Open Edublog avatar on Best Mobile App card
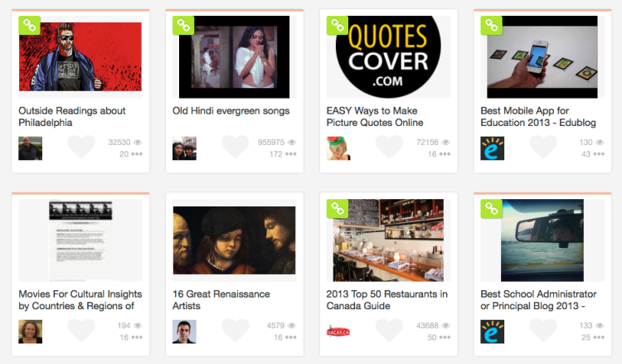Viewport: 622px width, 364px height. coord(492,148)
